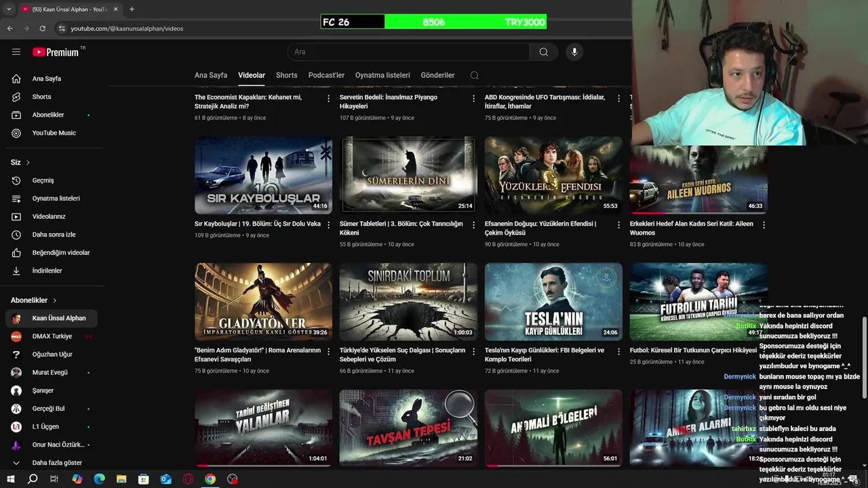The image size is (868, 488).
Task: Open ABD Kongresinde UFO Tartışması title
Action: pyautogui.click(x=545, y=102)
